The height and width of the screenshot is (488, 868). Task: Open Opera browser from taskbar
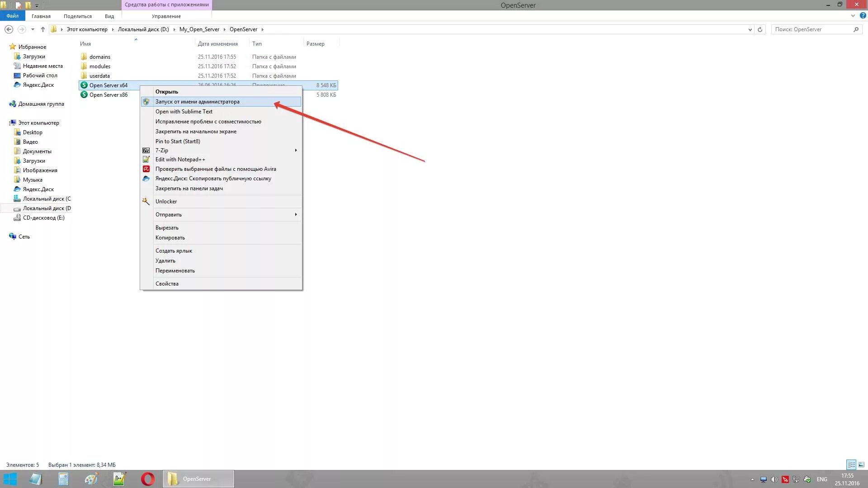click(x=147, y=479)
